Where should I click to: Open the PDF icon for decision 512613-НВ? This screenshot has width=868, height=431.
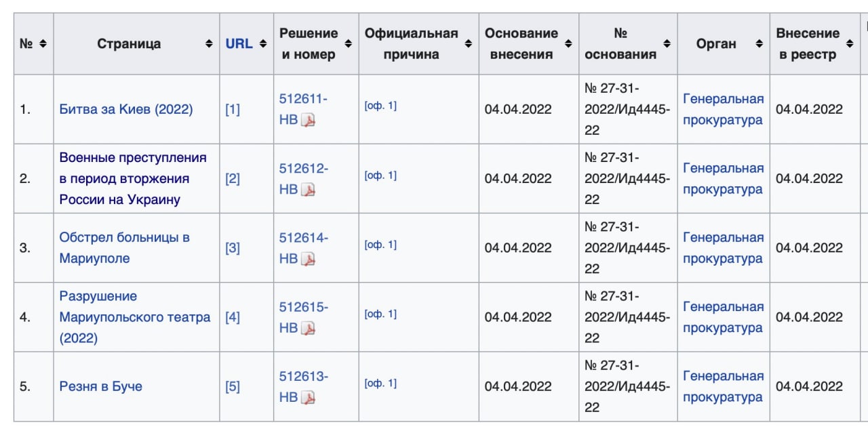pyautogui.click(x=309, y=397)
